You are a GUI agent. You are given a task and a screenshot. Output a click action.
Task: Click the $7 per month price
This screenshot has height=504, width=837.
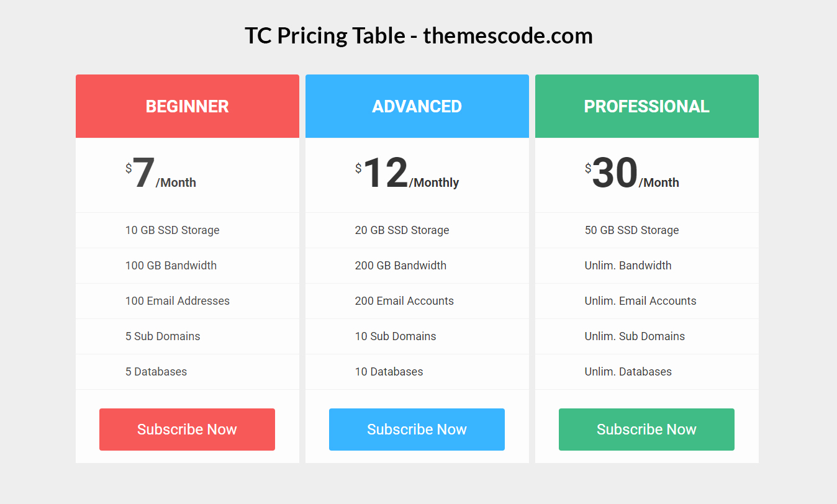point(160,174)
